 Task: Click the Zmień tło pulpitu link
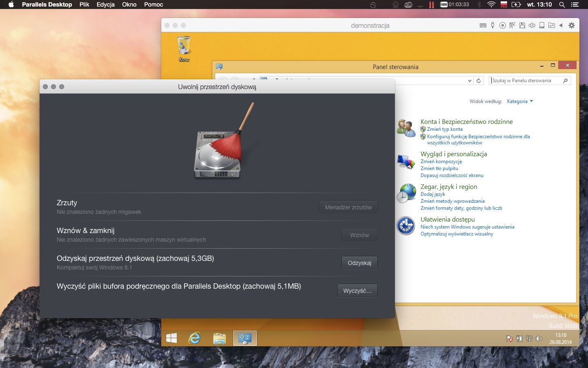439,168
